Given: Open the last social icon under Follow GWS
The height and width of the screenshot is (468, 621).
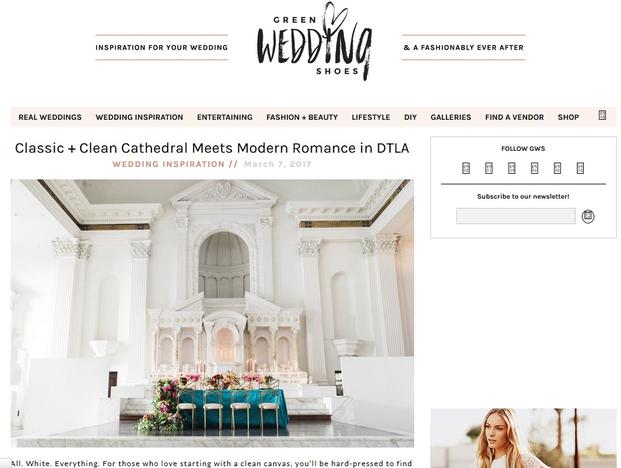Looking at the screenshot, I should (x=580, y=168).
